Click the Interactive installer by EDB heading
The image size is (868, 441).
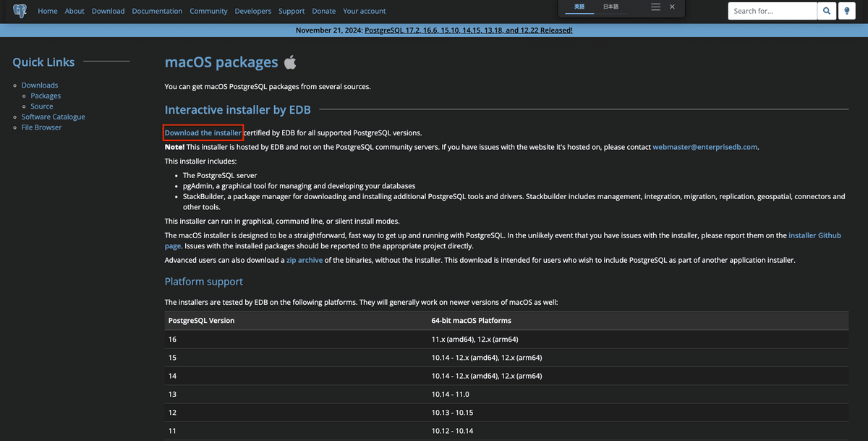pyautogui.click(x=238, y=110)
